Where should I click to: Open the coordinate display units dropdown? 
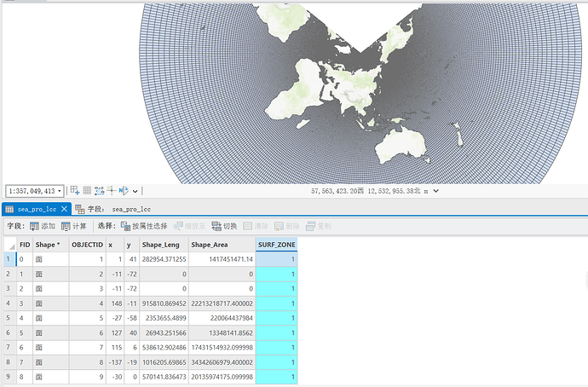click(437, 192)
